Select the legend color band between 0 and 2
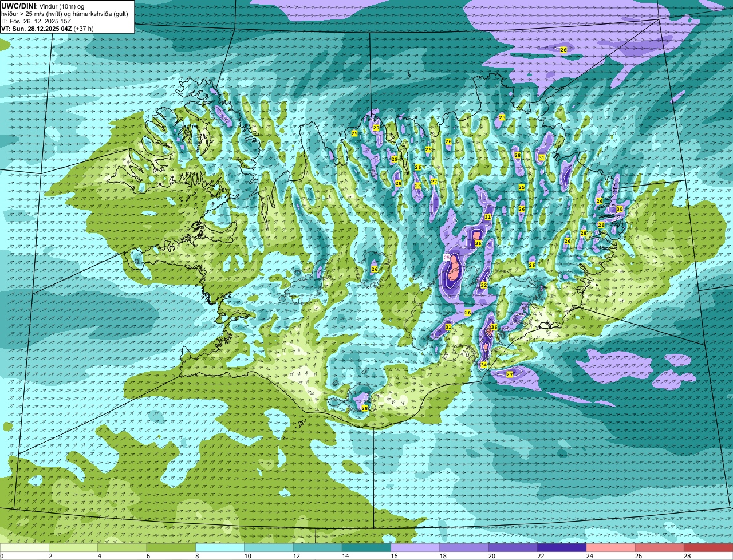Screen dimensions: 733x560 [x=25, y=547]
